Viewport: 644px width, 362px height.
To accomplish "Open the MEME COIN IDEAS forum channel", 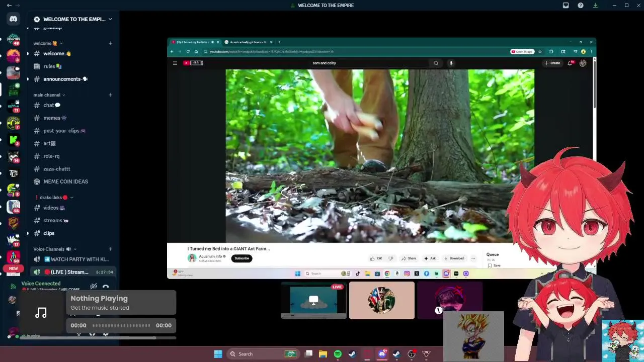I will pyautogui.click(x=73, y=182).
